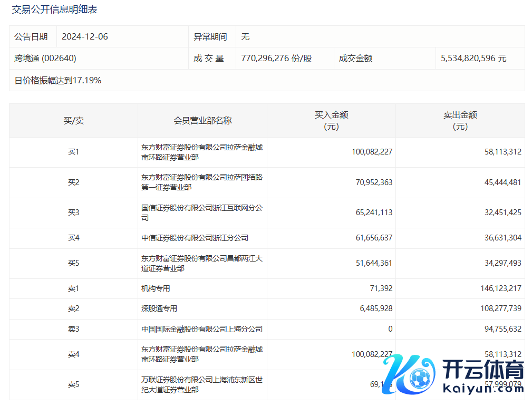This screenshot has width=532, height=406.
Task: Click the 深股通专用 seller name
Action: (159, 308)
